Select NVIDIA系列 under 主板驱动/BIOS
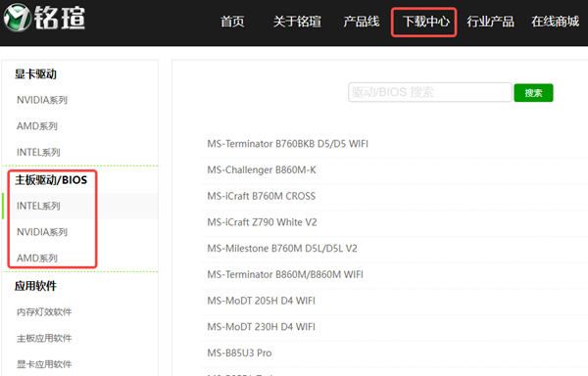588x376 pixels. pyautogui.click(x=42, y=232)
